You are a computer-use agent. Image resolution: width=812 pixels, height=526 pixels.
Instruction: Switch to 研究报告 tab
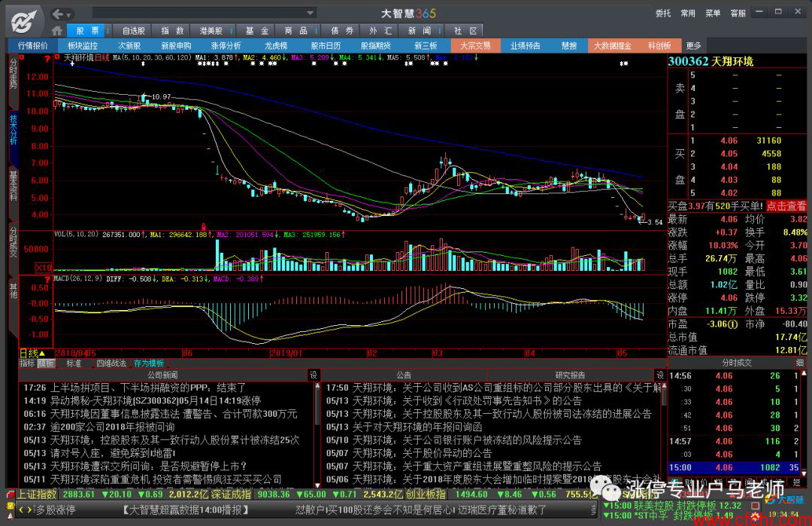pyautogui.click(x=570, y=375)
